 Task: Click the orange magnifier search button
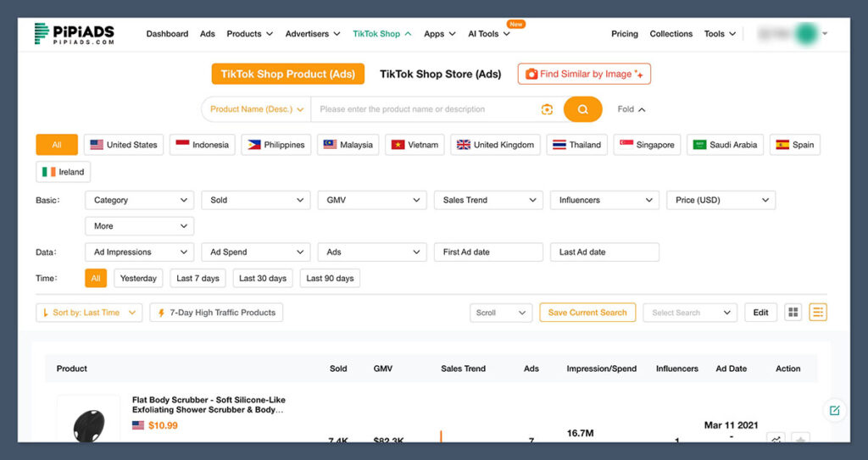(x=583, y=109)
